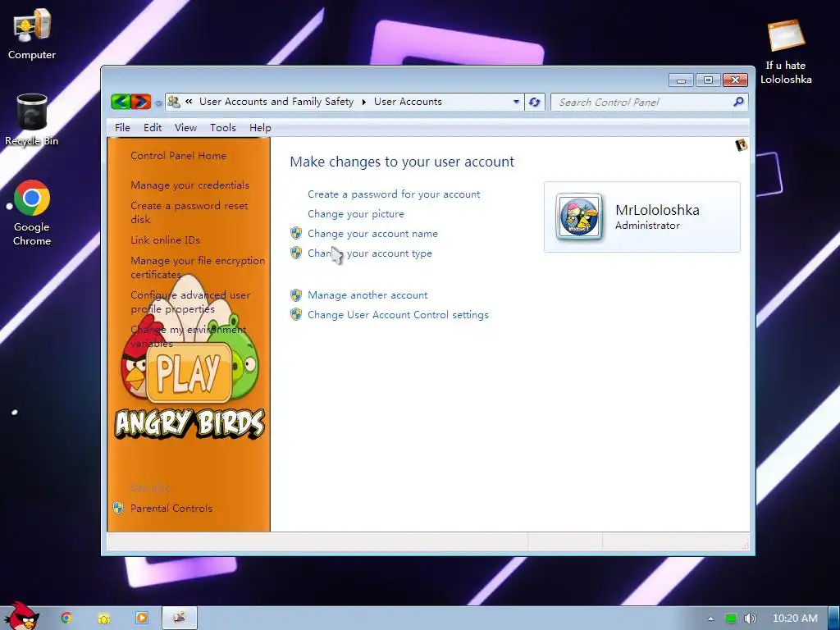Image resolution: width=840 pixels, height=630 pixels.
Task: Open the Tools menu
Action: coord(223,127)
